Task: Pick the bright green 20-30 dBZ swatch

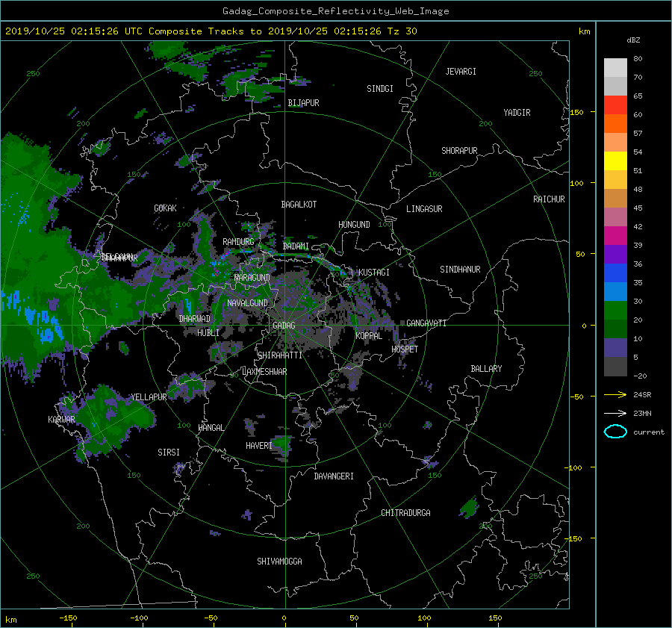Action: pos(615,311)
